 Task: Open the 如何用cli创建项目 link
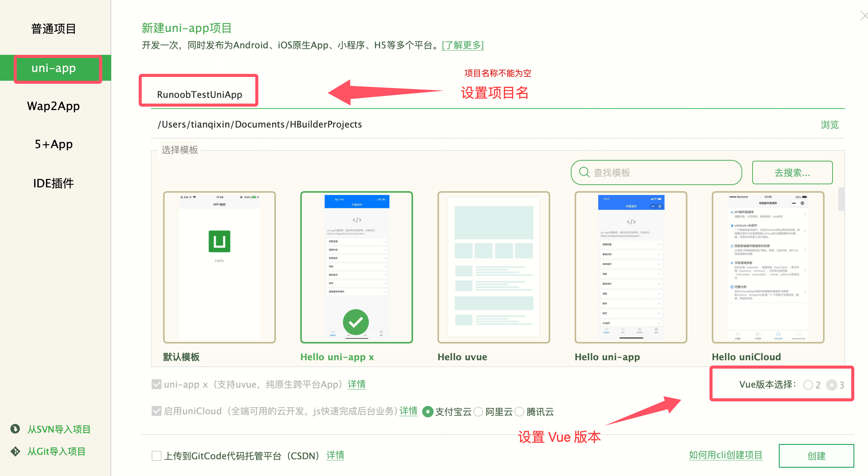(x=725, y=455)
